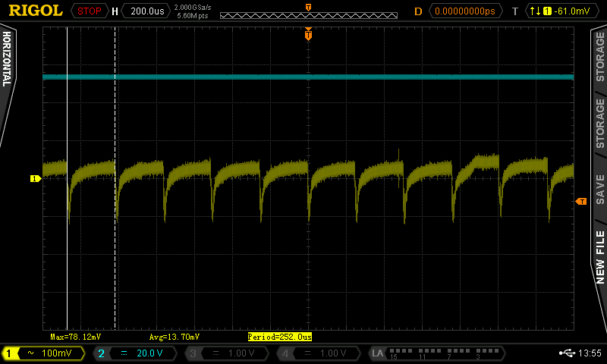Click the orange trigger marker above memory bar

pyautogui.click(x=308, y=8)
